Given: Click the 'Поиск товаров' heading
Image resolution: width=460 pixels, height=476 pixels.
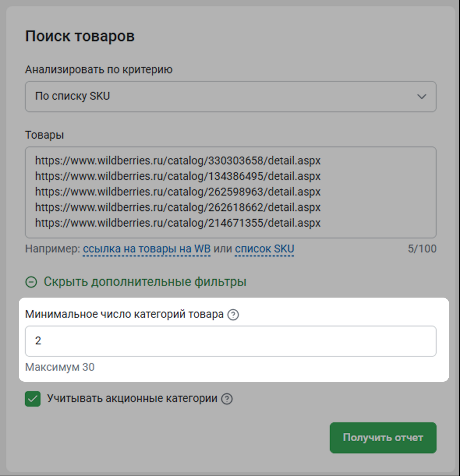Looking at the screenshot, I should (x=80, y=36).
